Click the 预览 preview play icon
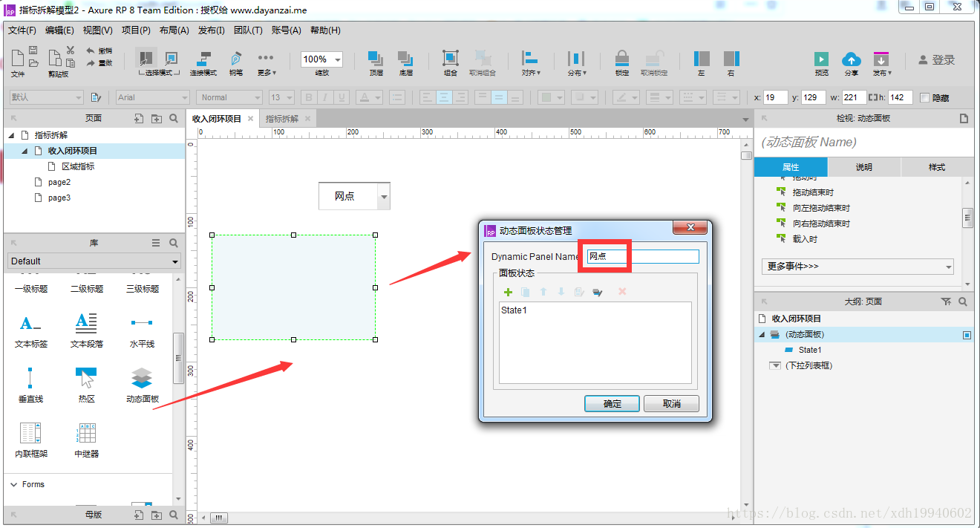Image resolution: width=980 pixels, height=528 pixels. point(821,59)
